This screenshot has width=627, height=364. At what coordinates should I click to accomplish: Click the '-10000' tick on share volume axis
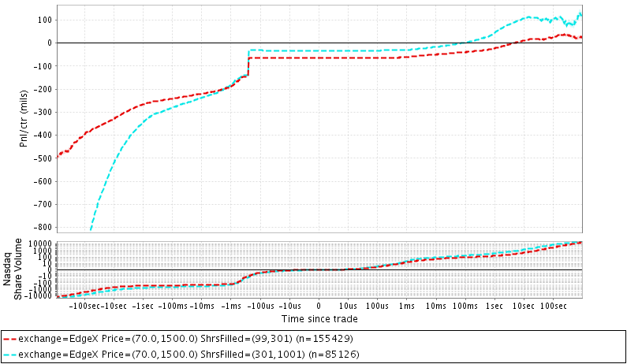click(39, 297)
